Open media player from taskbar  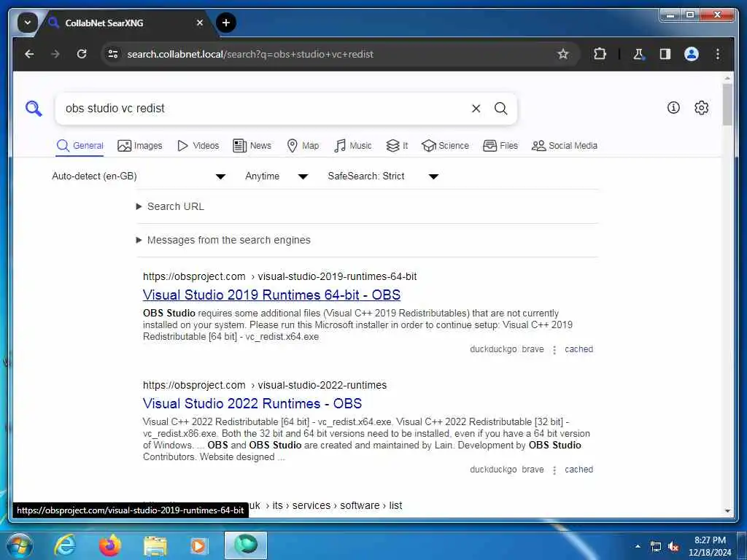coord(198,545)
